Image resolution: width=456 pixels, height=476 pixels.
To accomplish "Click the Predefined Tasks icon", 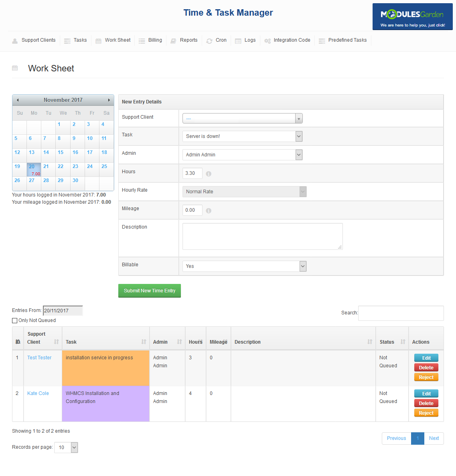I will click(x=322, y=41).
